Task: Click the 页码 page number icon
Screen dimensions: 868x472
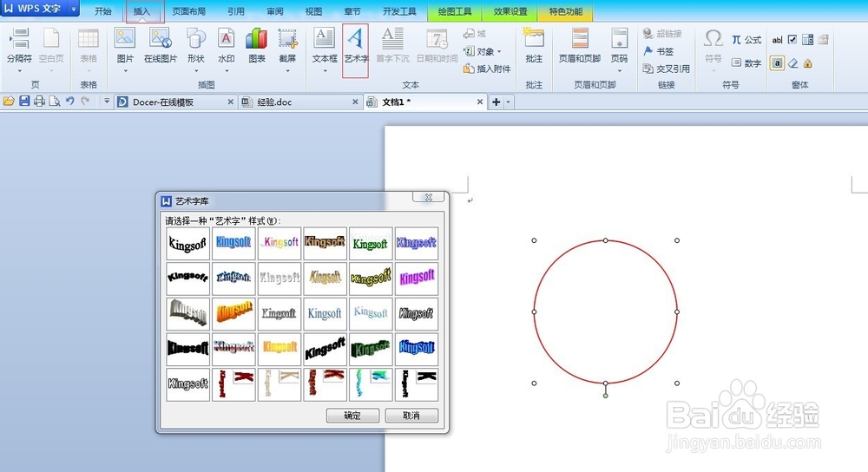Action: click(x=619, y=39)
